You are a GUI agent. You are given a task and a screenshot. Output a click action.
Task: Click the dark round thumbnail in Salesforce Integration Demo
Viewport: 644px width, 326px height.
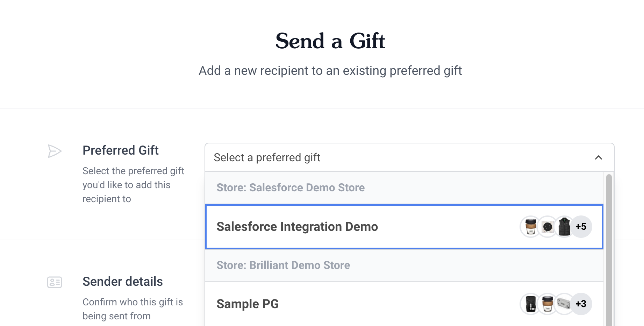[548, 227]
